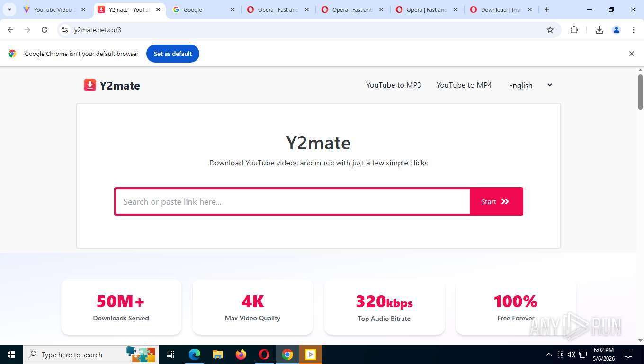Bookmark this page with the star icon

tap(550, 30)
